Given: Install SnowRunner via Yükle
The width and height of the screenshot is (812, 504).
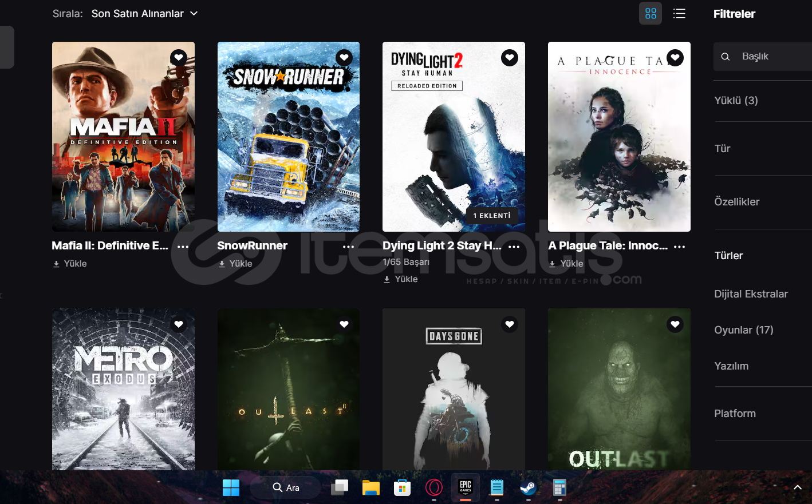Looking at the screenshot, I should click(x=235, y=264).
